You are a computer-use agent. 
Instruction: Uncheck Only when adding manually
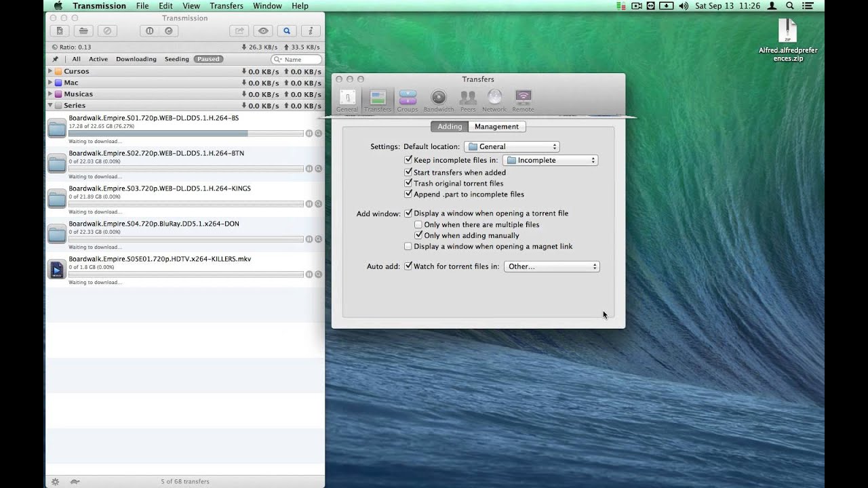tap(418, 235)
